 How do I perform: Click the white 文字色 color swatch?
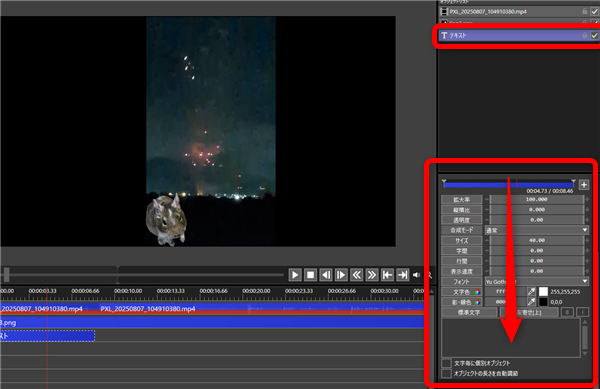point(543,291)
